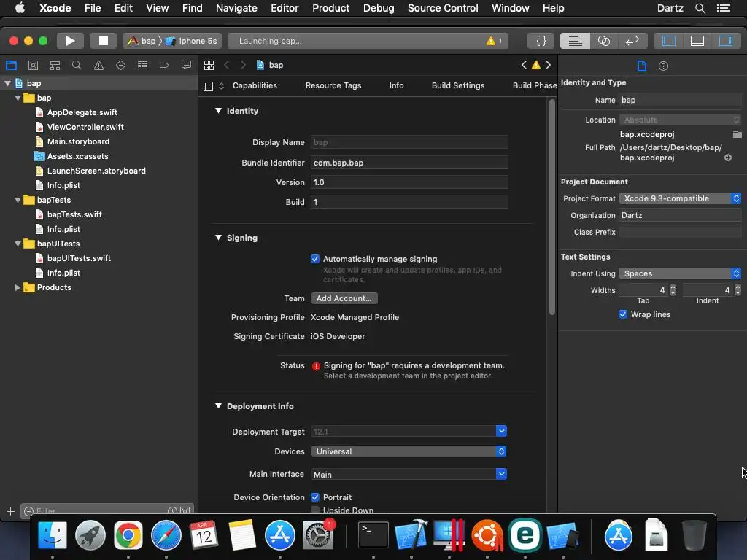Open Main.storyboard file
The height and width of the screenshot is (560, 747).
coord(78,141)
